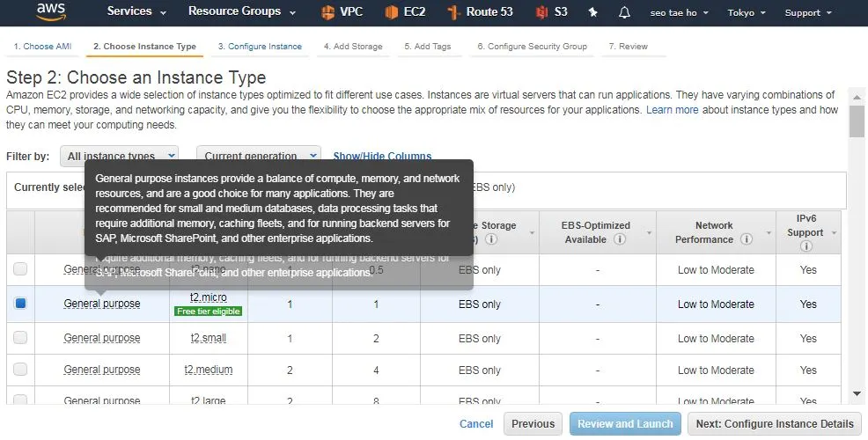Click Yes in the t2.micro row
The width and height of the screenshot is (868, 440).
pyautogui.click(x=808, y=304)
